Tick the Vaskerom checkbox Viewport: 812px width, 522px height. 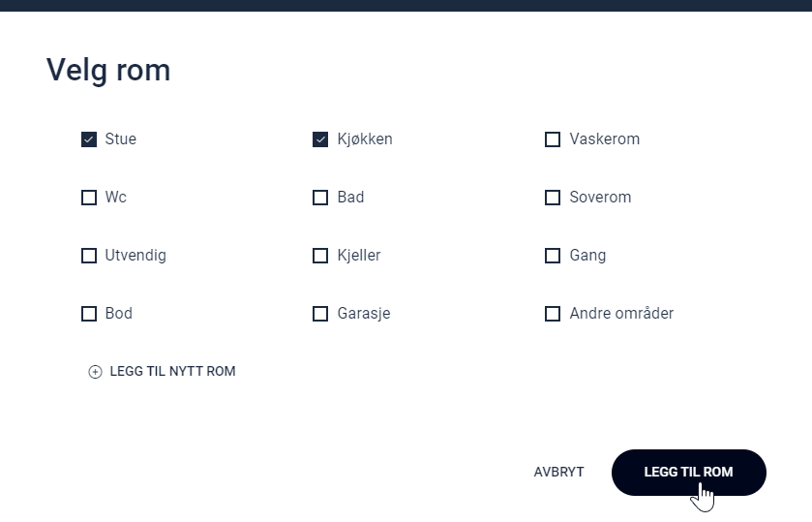coord(553,139)
